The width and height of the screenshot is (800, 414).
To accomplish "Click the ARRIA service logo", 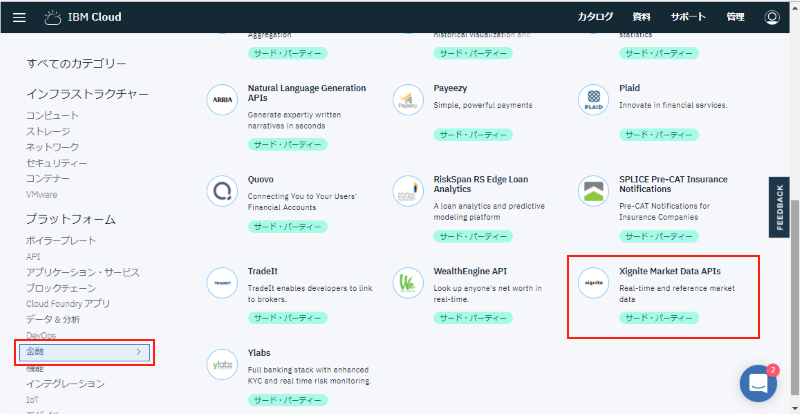I will point(222,100).
